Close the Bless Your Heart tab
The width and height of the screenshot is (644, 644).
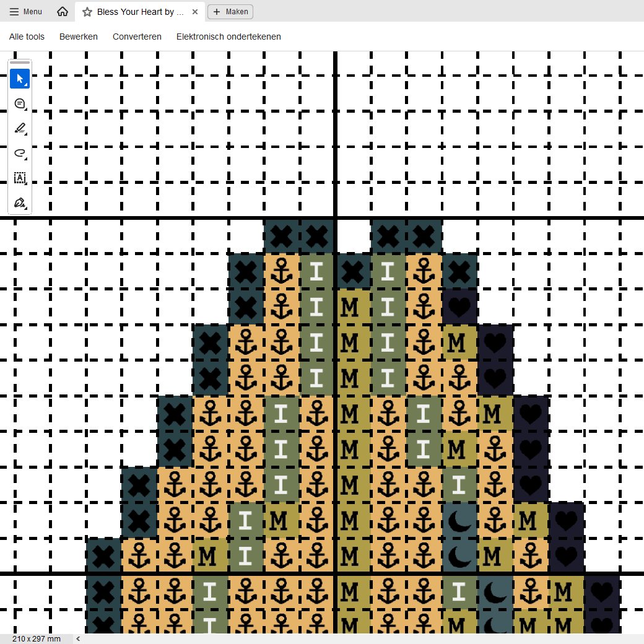point(195,12)
